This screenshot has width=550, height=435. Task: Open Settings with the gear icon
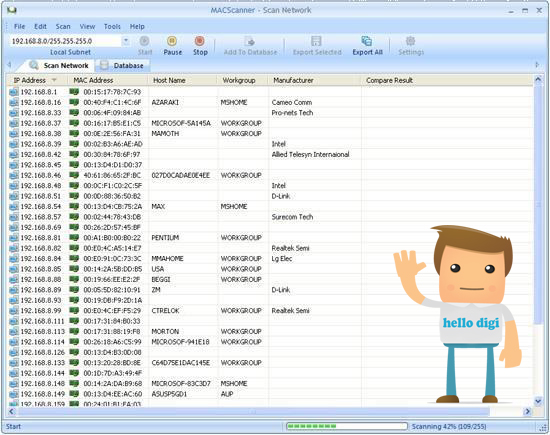coord(410,41)
